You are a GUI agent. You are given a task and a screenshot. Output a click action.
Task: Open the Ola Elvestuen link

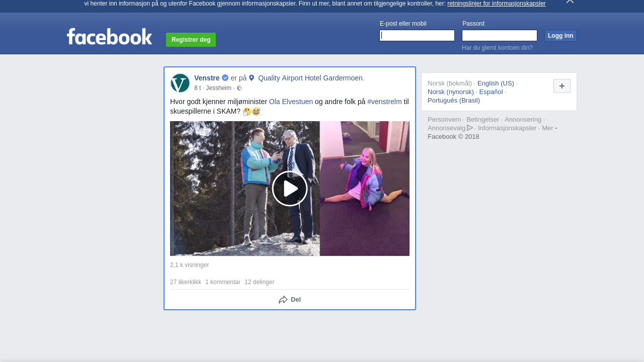[291, 102]
